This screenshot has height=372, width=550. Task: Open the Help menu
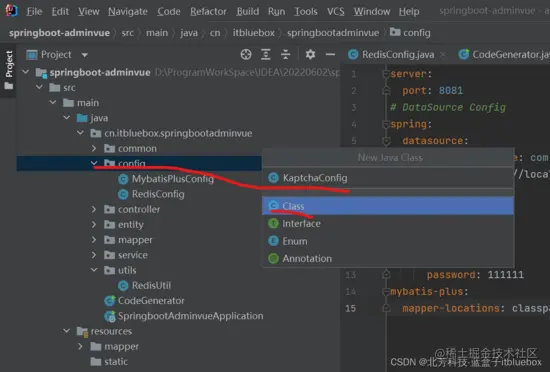(x=409, y=12)
